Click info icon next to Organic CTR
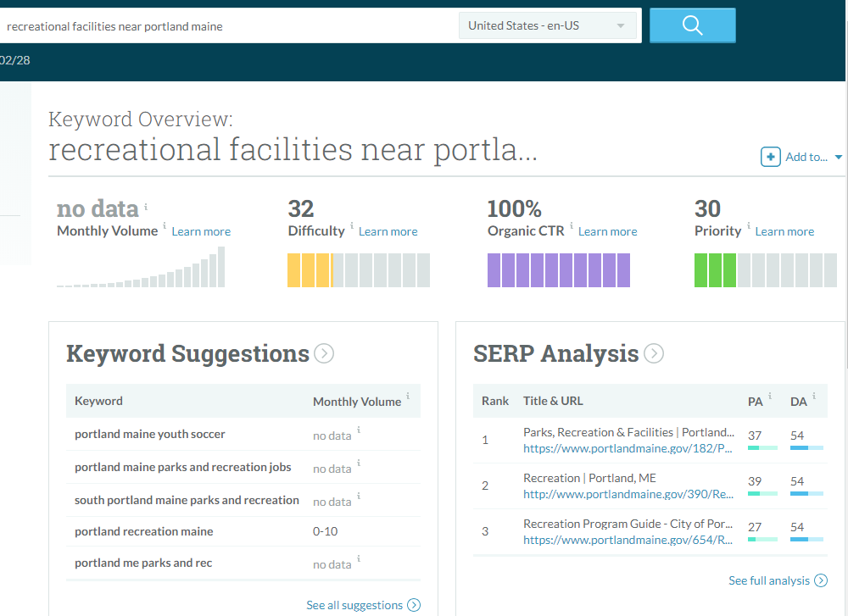Screen dimensions: 848x616 pyautogui.click(x=571, y=225)
